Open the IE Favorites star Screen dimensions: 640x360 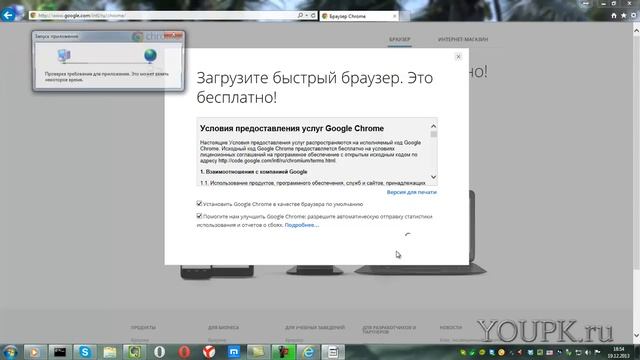coord(623,16)
